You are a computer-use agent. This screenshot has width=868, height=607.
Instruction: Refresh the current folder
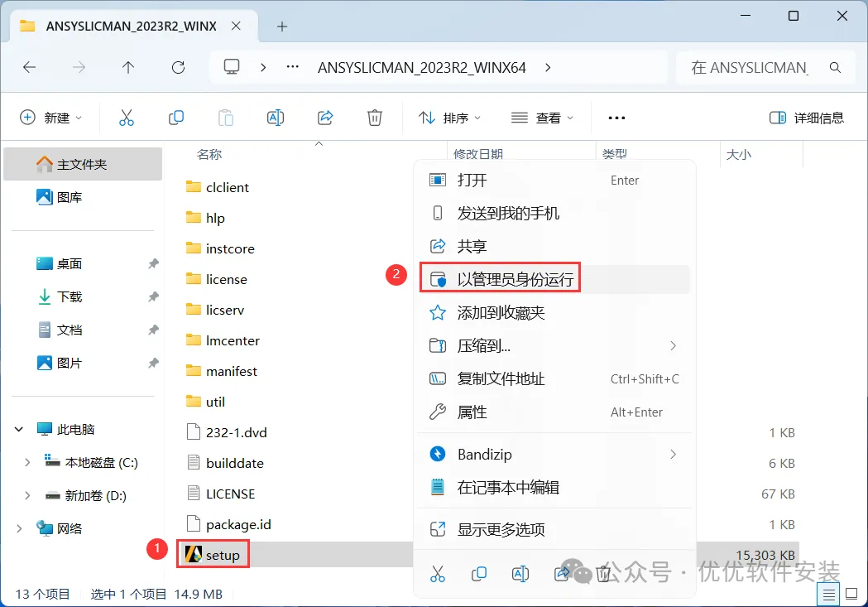pyautogui.click(x=178, y=68)
